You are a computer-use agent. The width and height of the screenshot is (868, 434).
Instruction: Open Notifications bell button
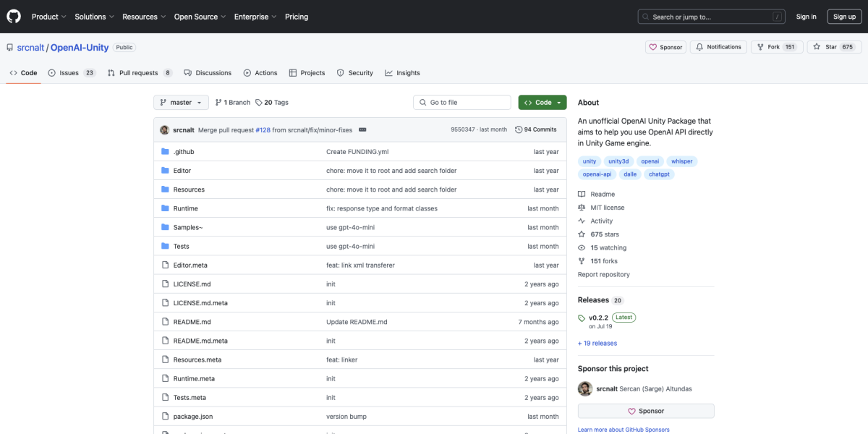(x=718, y=47)
